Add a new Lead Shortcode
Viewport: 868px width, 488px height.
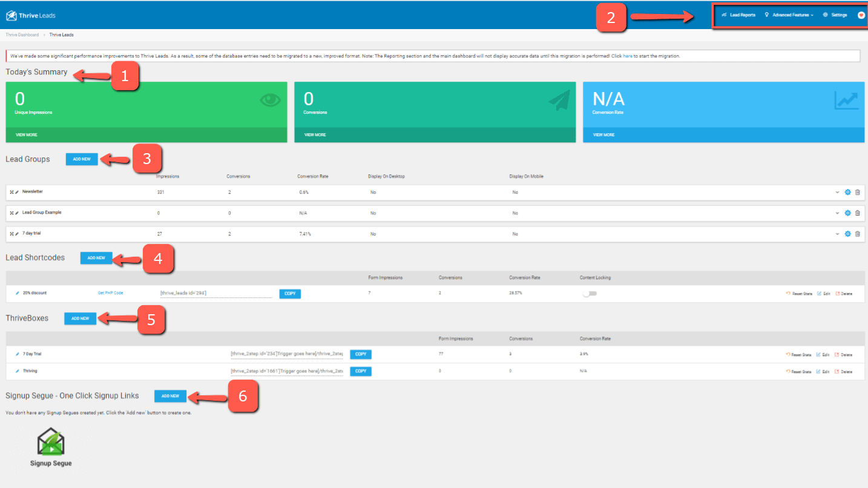click(x=96, y=257)
